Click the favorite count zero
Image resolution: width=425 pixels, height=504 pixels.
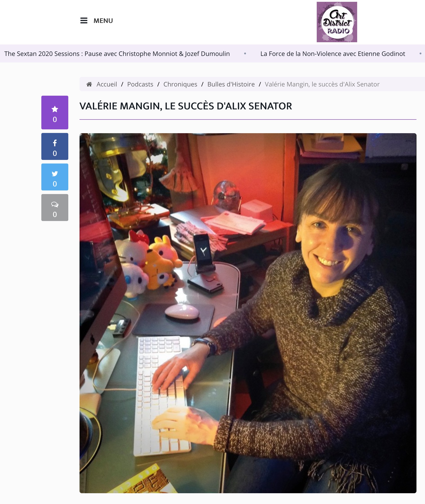[x=55, y=119]
